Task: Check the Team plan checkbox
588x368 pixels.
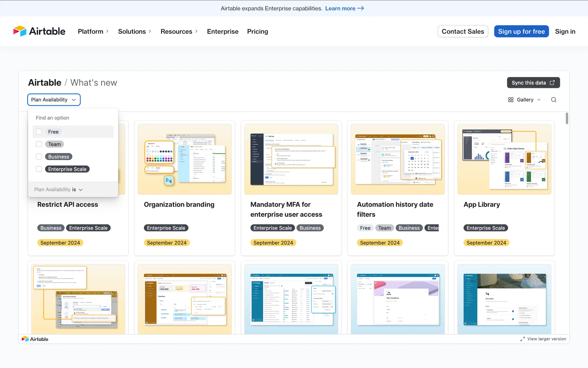Action: click(x=39, y=144)
